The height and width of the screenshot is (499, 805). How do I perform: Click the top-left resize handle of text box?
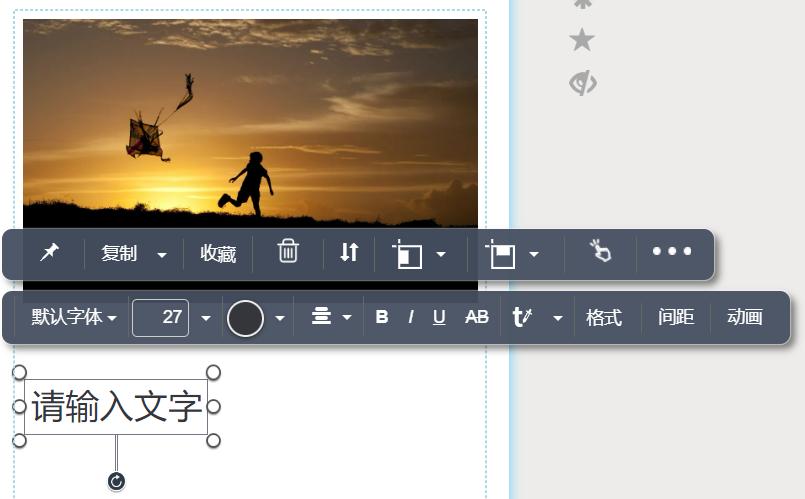[x=19, y=372]
